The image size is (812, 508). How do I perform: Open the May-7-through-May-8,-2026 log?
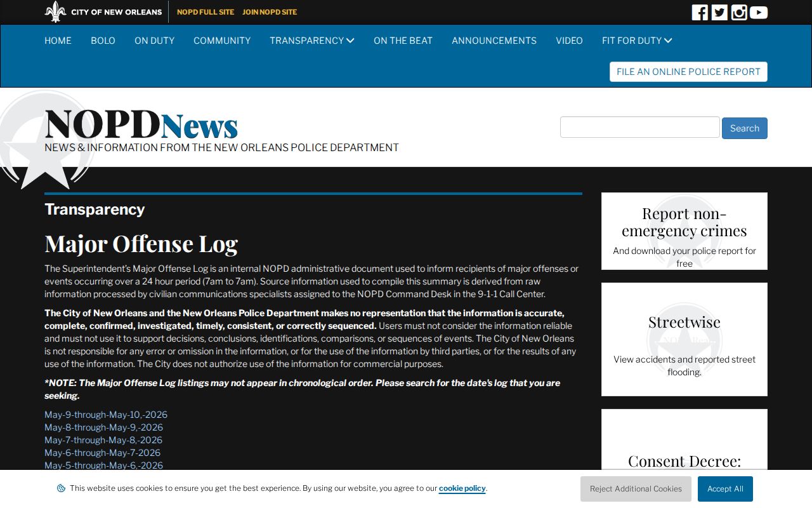point(103,440)
